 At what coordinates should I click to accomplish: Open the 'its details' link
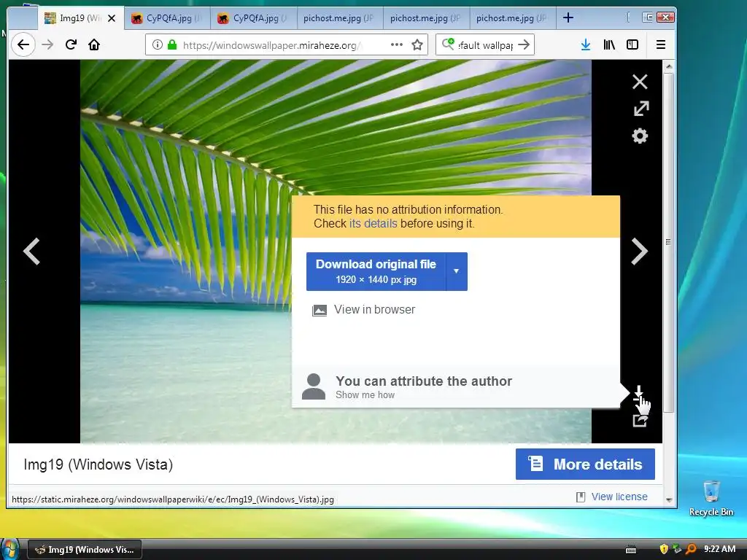click(x=373, y=223)
